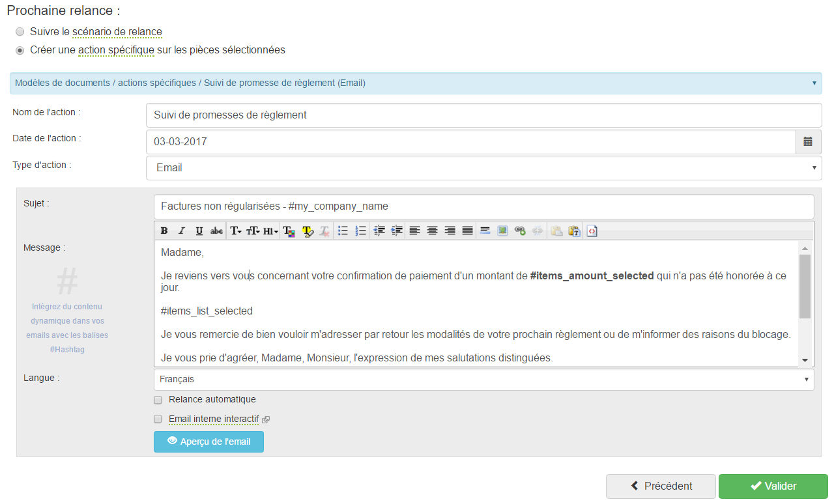Open the Type d'action Email dropdown
Image resolution: width=834 pixels, height=504 pixels.
483,168
